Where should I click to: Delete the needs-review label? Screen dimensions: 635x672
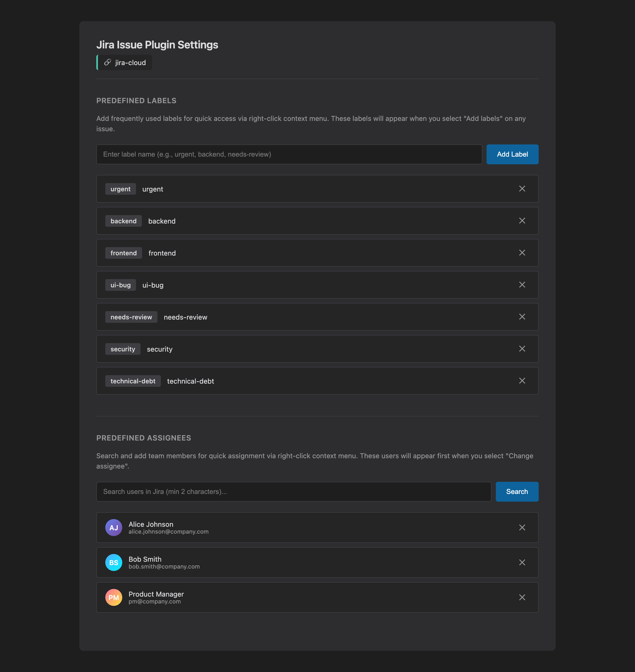click(522, 317)
